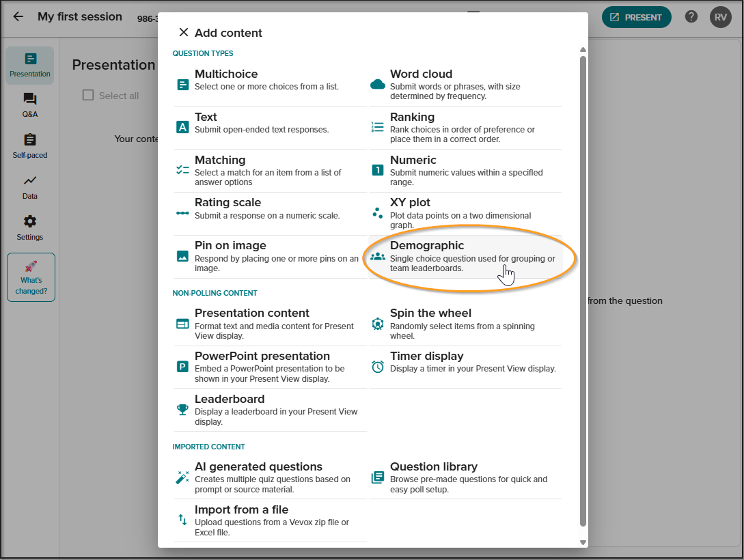Select the Leaderboard title
This screenshot has width=744, height=560.
(230, 400)
